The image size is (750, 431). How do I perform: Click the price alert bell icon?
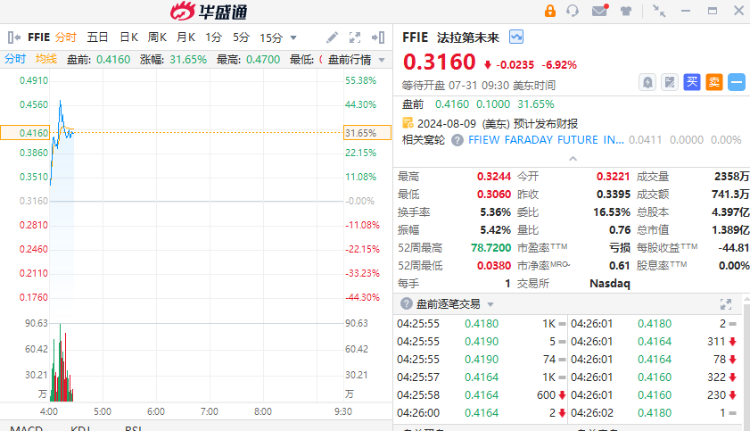point(648,82)
